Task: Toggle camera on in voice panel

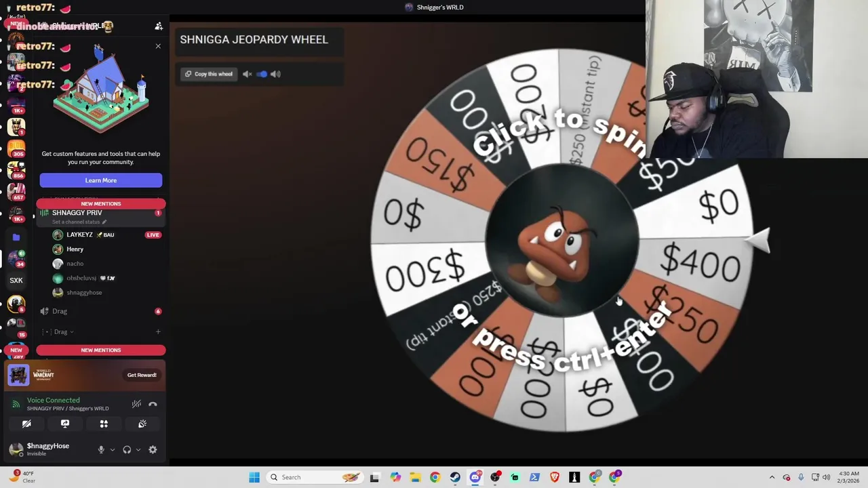Action: 26,424
